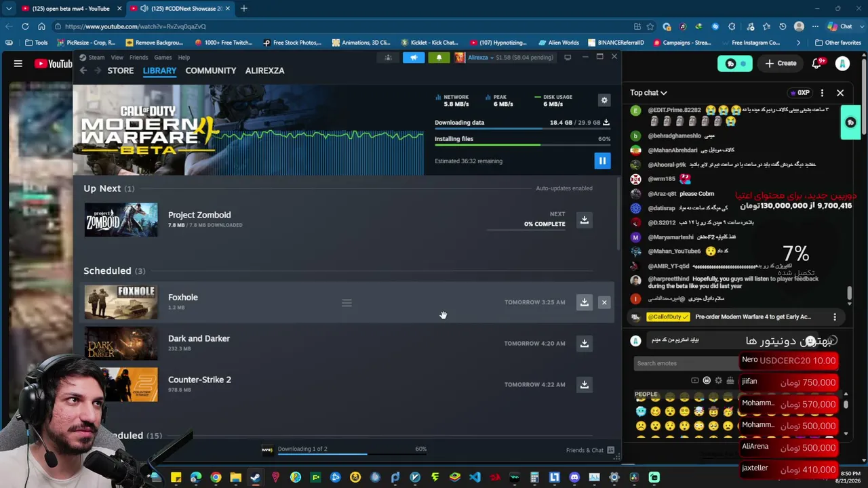Click the YouTube address bar URL

pos(136,26)
